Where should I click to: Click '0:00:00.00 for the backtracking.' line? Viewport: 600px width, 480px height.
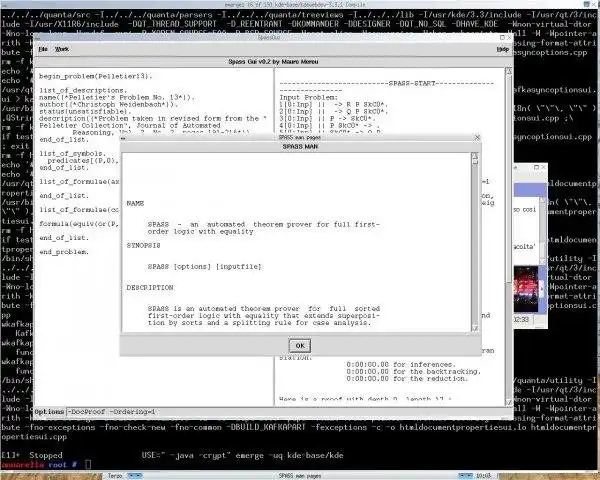[x=413, y=371]
